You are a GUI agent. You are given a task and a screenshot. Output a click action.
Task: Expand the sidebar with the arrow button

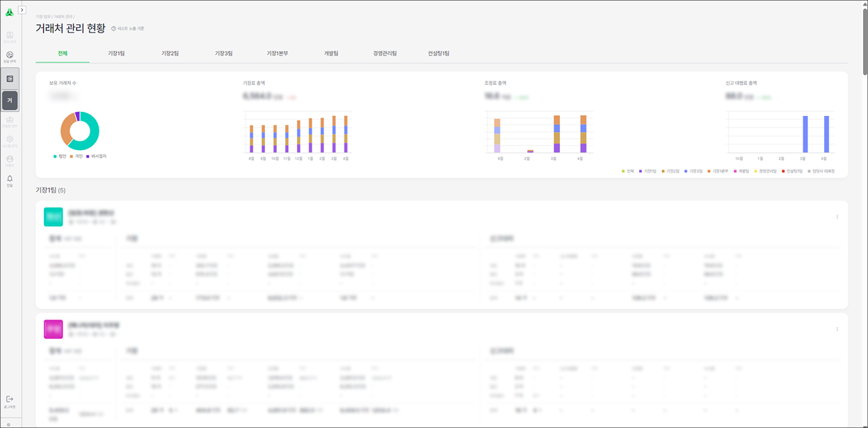[22, 10]
